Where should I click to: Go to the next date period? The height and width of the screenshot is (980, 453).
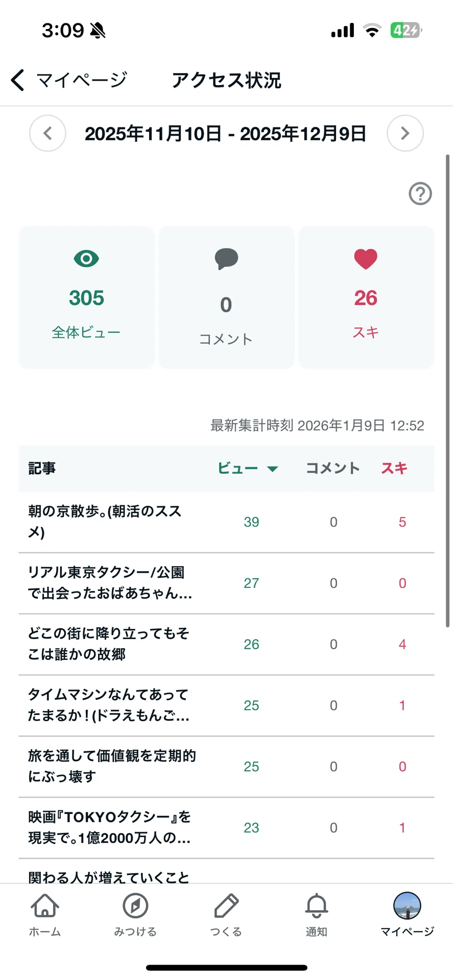pyautogui.click(x=405, y=134)
